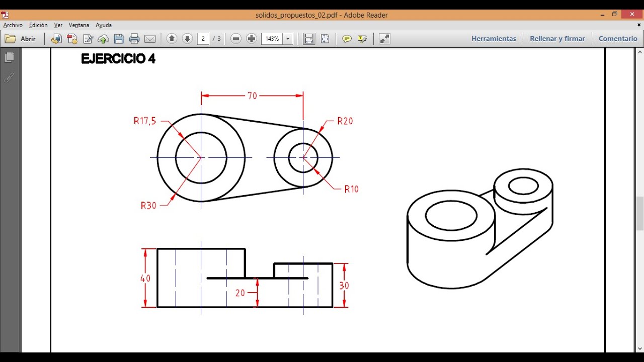Show page thumbnails panel in sidebar
644x362 pixels.
(9, 58)
